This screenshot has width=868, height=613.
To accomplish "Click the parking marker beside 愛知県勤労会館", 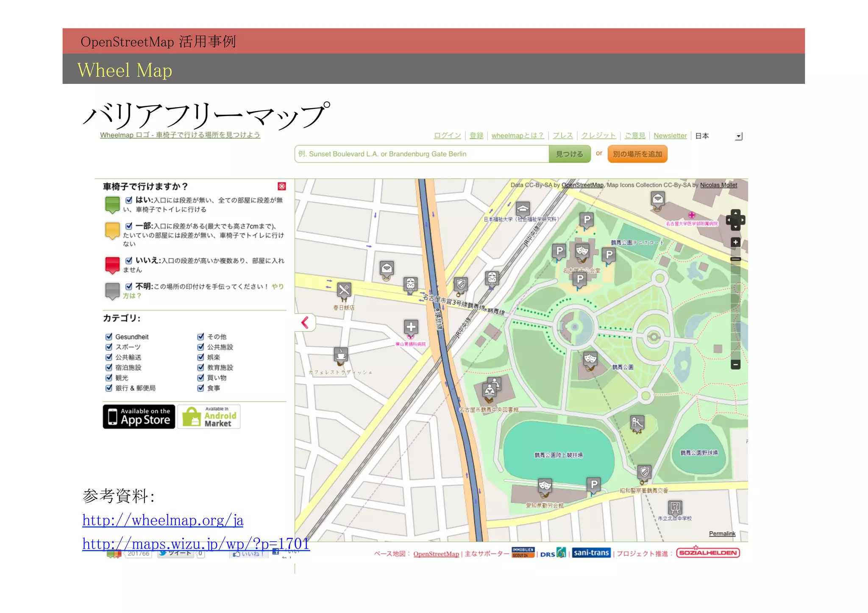I will click(594, 485).
